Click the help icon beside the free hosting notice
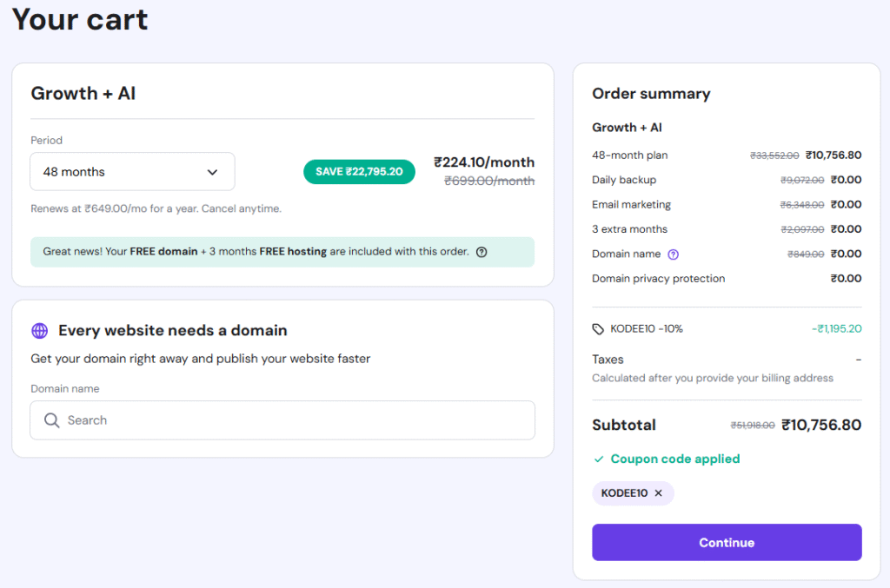 click(482, 252)
